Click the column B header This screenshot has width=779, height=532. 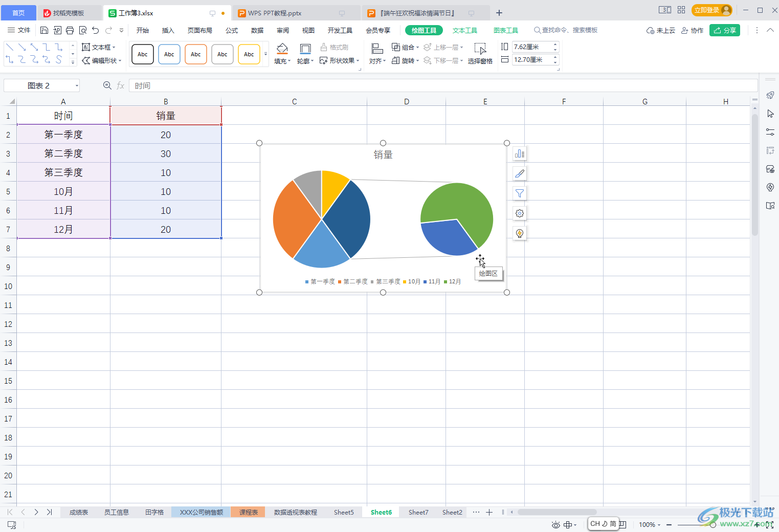coord(166,101)
